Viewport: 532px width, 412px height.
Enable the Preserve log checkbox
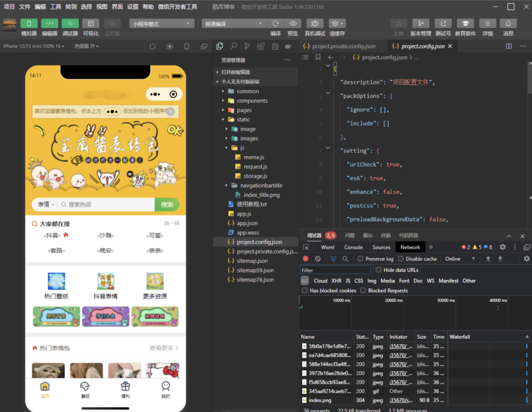pyautogui.click(x=361, y=259)
